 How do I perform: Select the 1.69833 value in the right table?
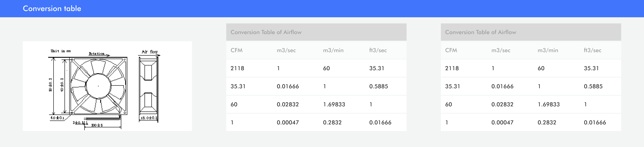(549, 104)
